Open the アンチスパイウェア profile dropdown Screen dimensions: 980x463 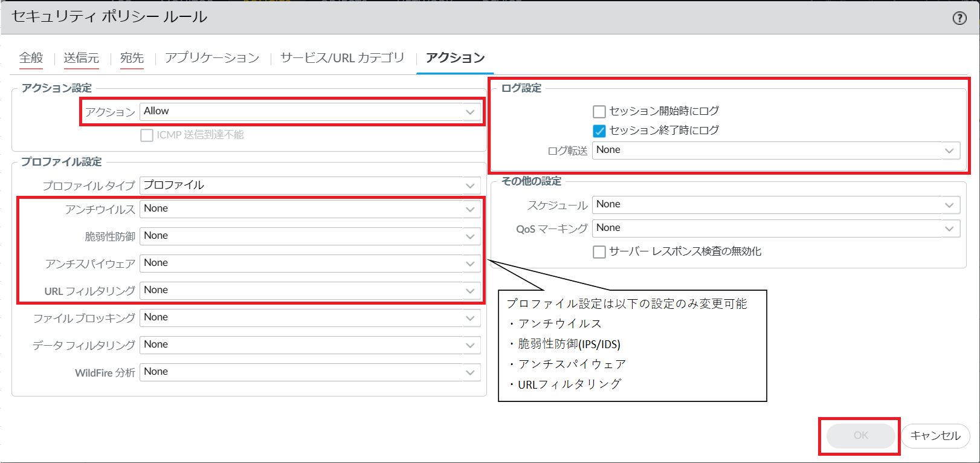[310, 264]
